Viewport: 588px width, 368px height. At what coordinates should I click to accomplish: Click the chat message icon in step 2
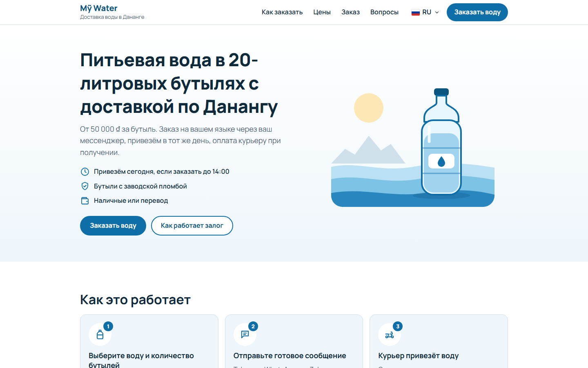245,334
